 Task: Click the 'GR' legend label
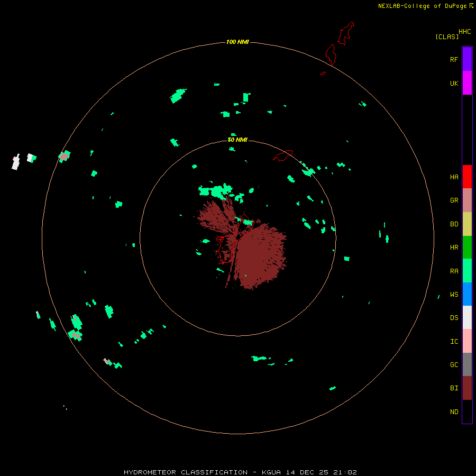pyautogui.click(x=454, y=200)
